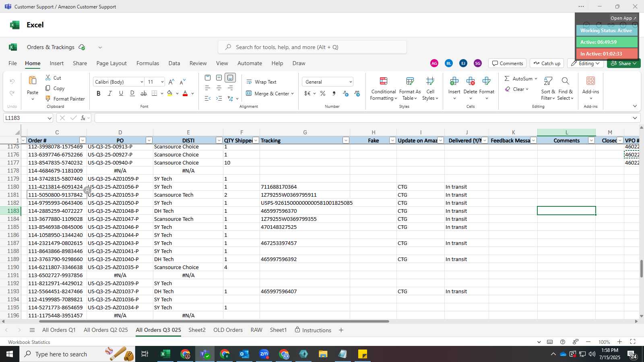Click the Cut scissors icon

48,78
